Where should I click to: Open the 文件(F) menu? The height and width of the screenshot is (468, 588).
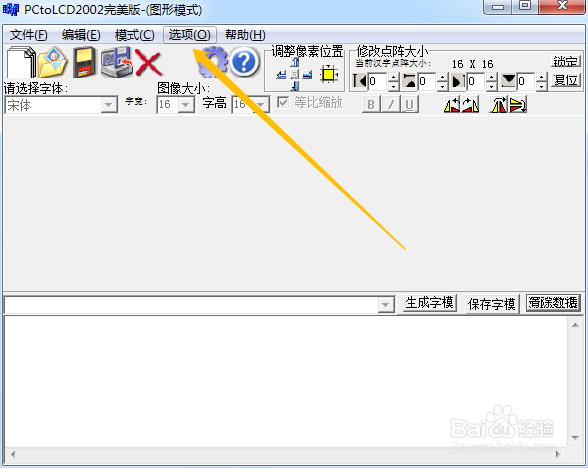tap(29, 35)
